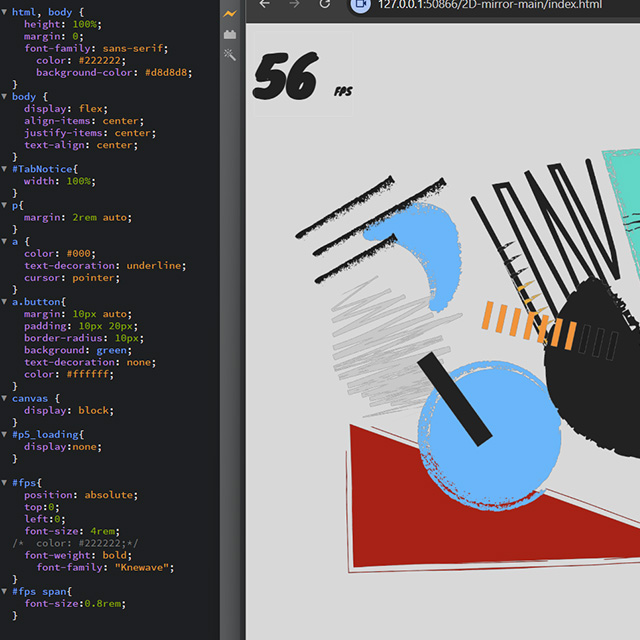
Task: Fold the '#fps span' rule arrow
Action: coord(4,591)
